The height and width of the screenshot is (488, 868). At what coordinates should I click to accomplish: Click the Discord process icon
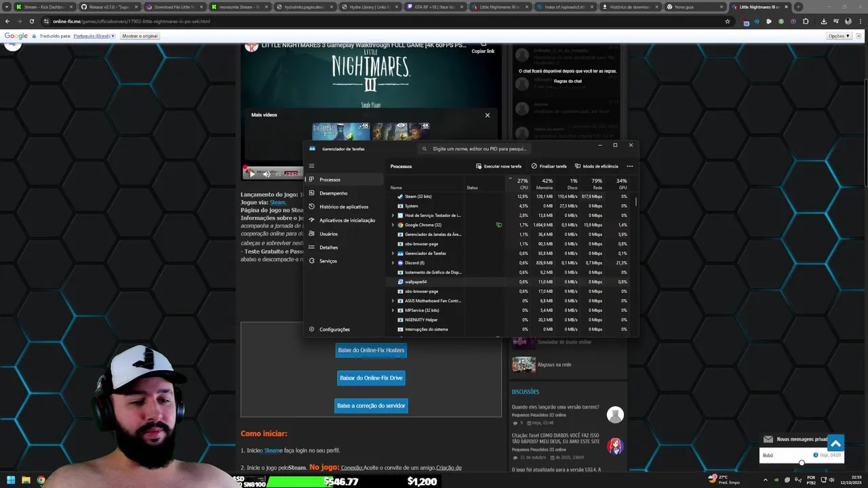tap(400, 263)
